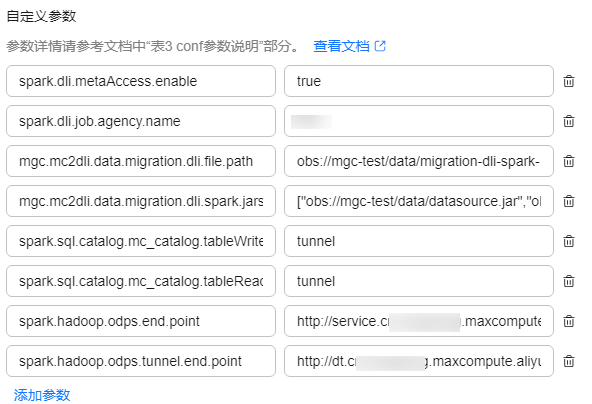Select the mgc.mc2dli.data.migration.dli.spark.jars key field
592x404 pixels.
coord(141,201)
